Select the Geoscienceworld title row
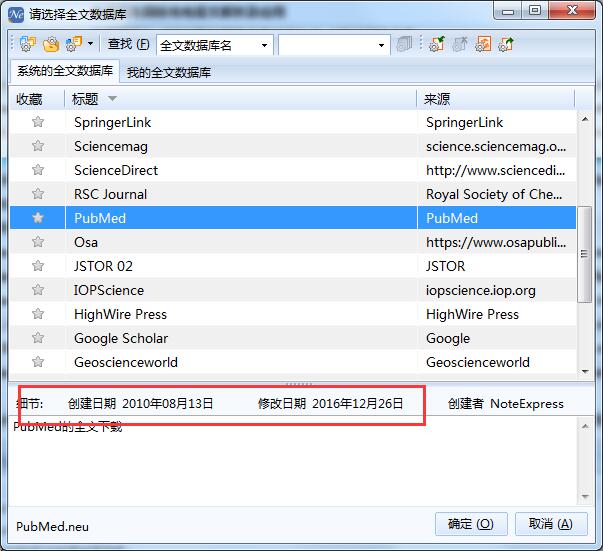 pos(241,362)
